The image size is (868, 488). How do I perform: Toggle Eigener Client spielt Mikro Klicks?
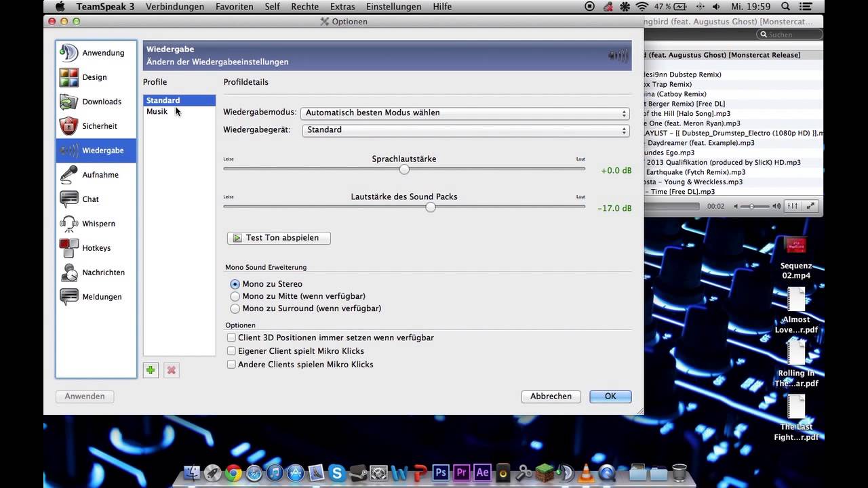(295, 351)
